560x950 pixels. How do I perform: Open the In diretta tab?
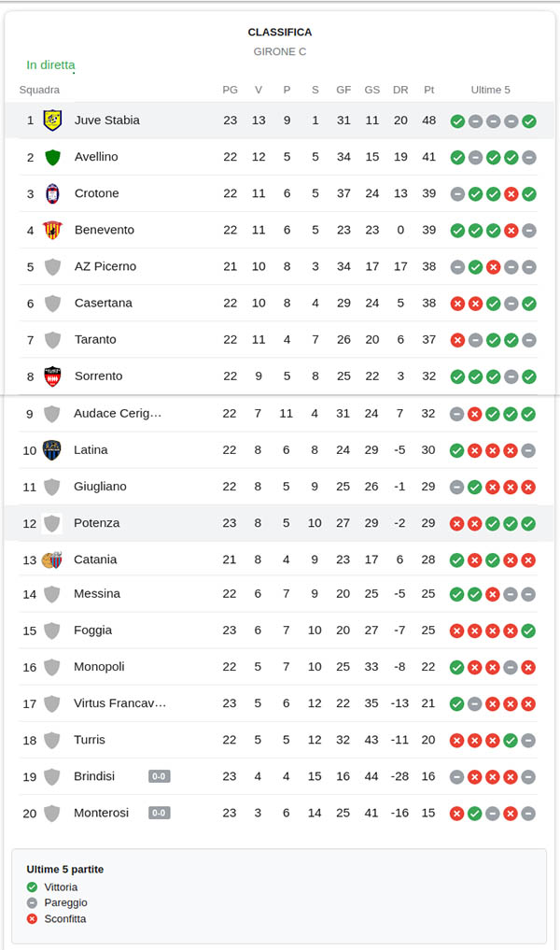(x=50, y=65)
